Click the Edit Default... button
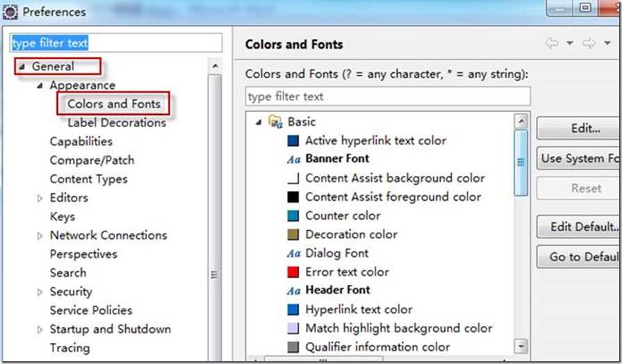 pyautogui.click(x=579, y=227)
